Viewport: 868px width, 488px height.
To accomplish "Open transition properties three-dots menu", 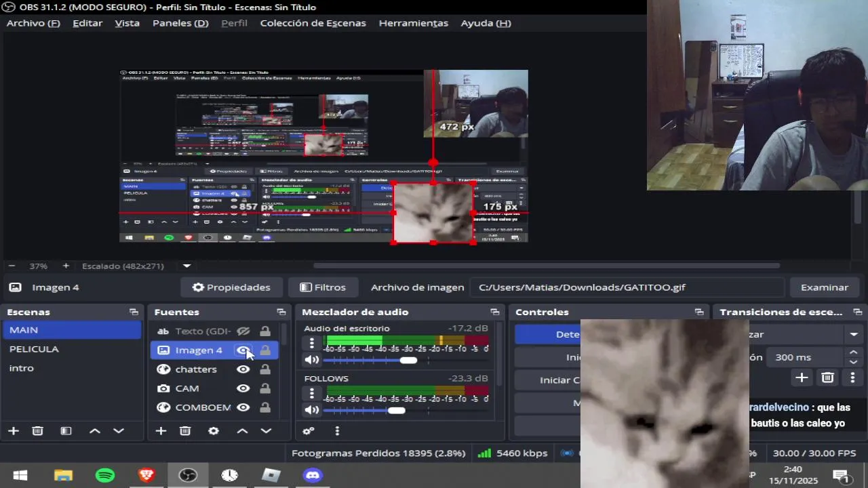I will pyautogui.click(x=852, y=378).
